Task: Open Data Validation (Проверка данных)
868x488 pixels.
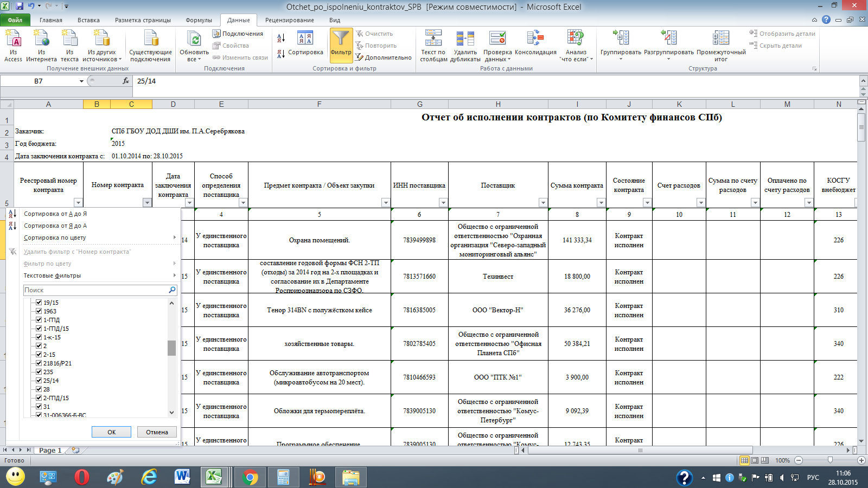Action: click(x=497, y=46)
